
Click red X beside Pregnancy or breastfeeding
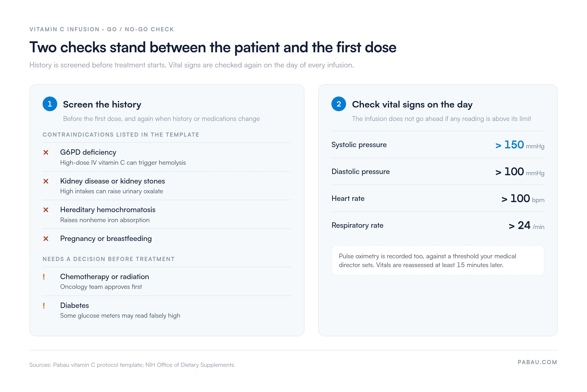[x=46, y=239]
